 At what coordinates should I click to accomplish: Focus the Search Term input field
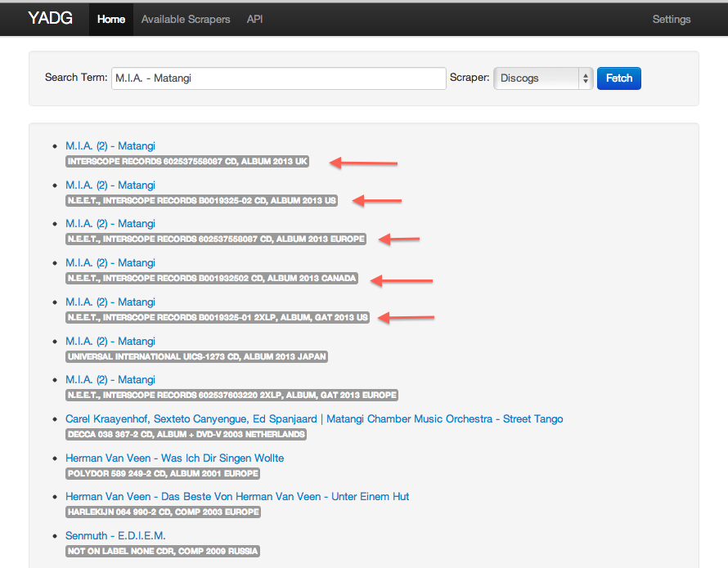click(x=279, y=78)
